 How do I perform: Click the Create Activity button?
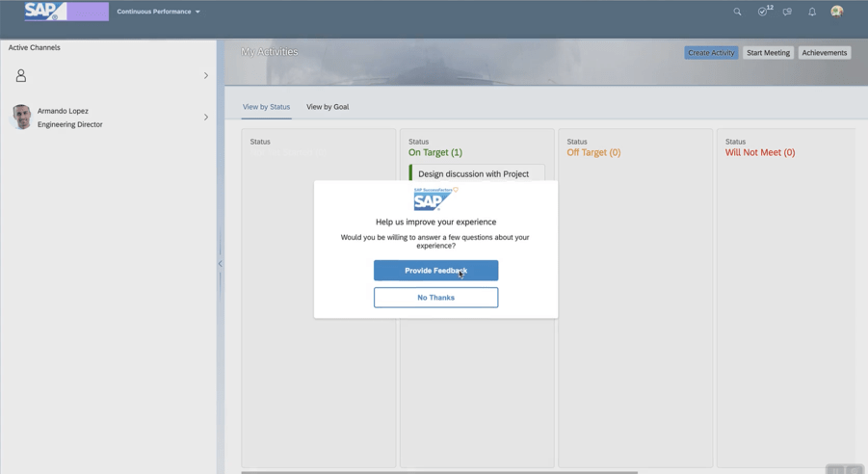(x=711, y=53)
